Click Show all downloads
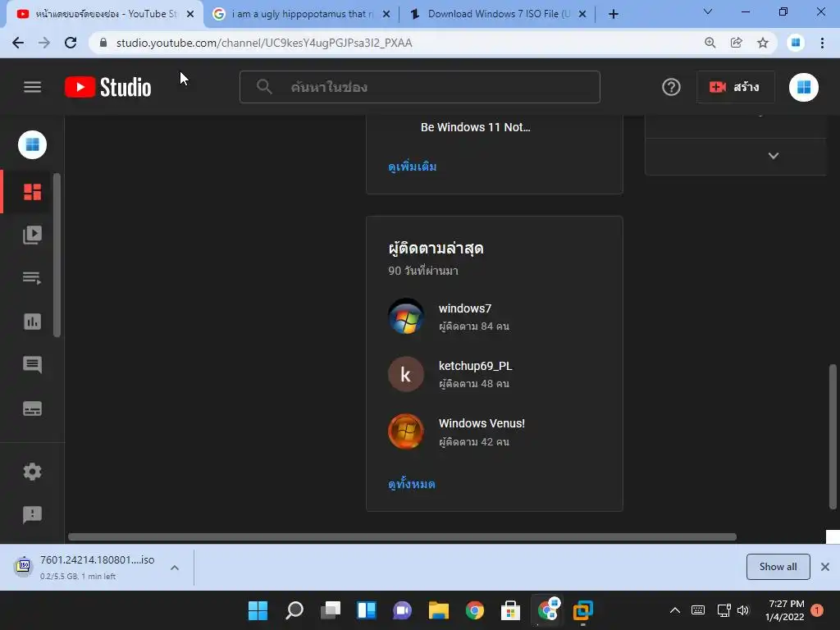Viewport: 840px width, 630px height. tap(778, 567)
